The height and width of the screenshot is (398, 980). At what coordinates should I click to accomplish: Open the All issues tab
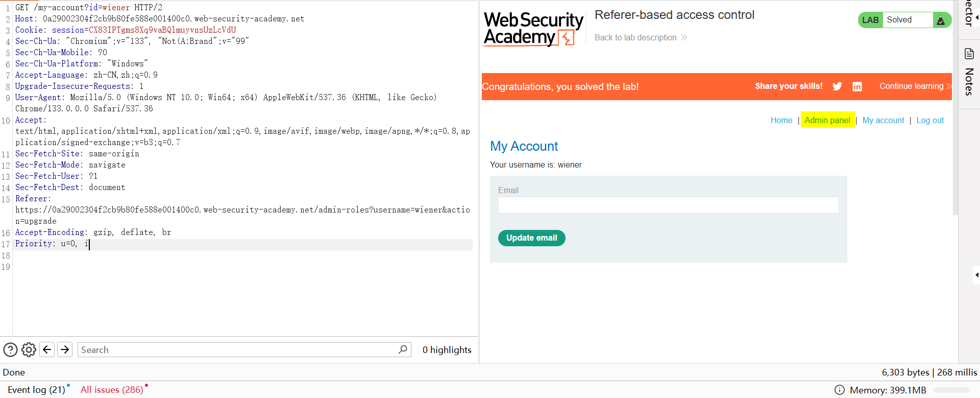coord(112,390)
